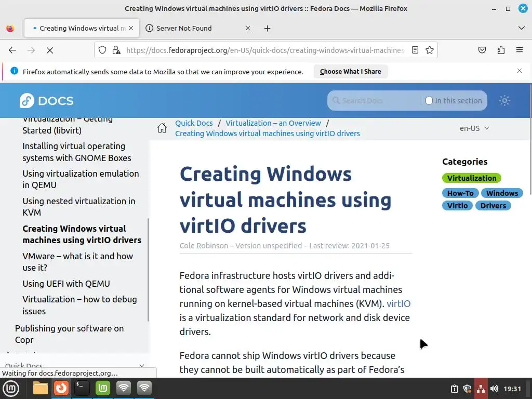The width and height of the screenshot is (532, 399).
Task: Open Save to Pocket
Action: point(482,50)
